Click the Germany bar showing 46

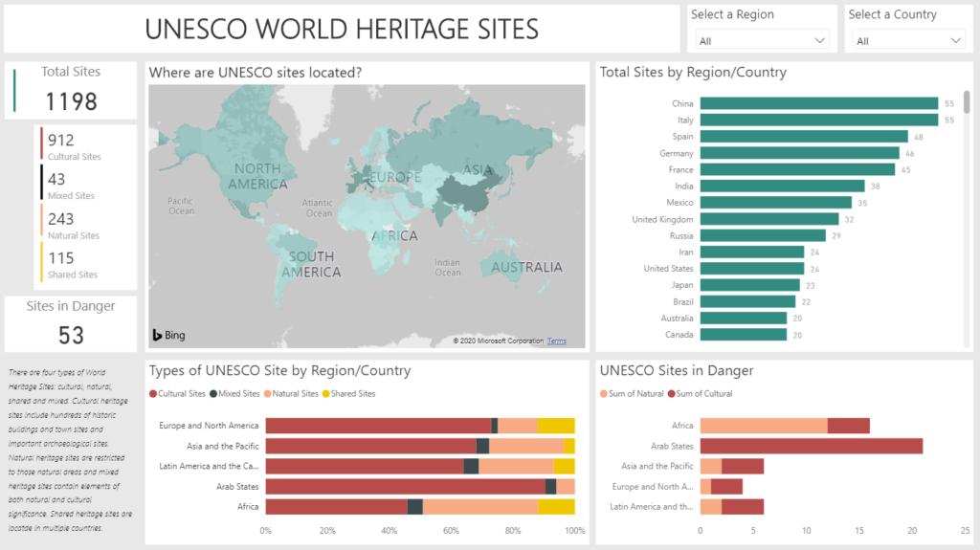(799, 153)
